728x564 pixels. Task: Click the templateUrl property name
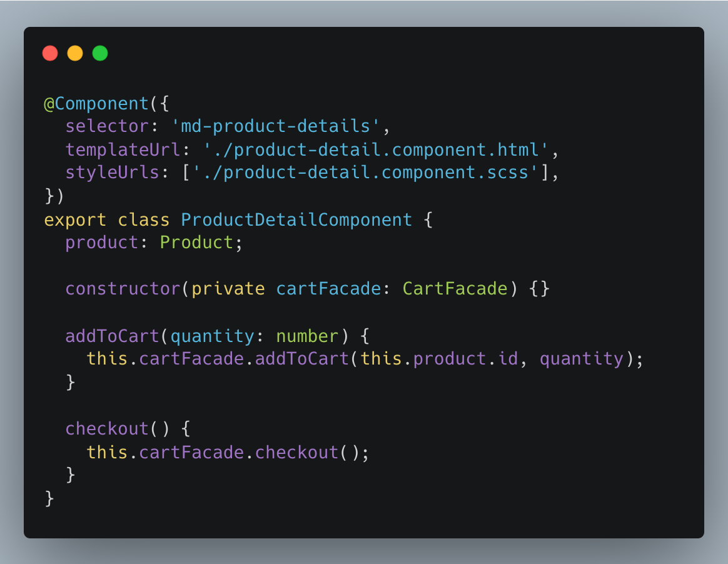[123, 149]
